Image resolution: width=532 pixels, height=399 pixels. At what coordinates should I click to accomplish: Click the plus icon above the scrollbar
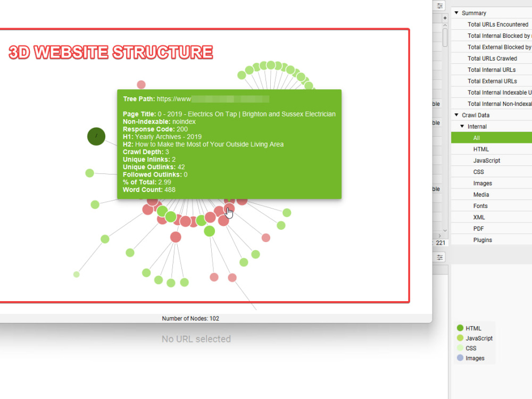click(445, 18)
